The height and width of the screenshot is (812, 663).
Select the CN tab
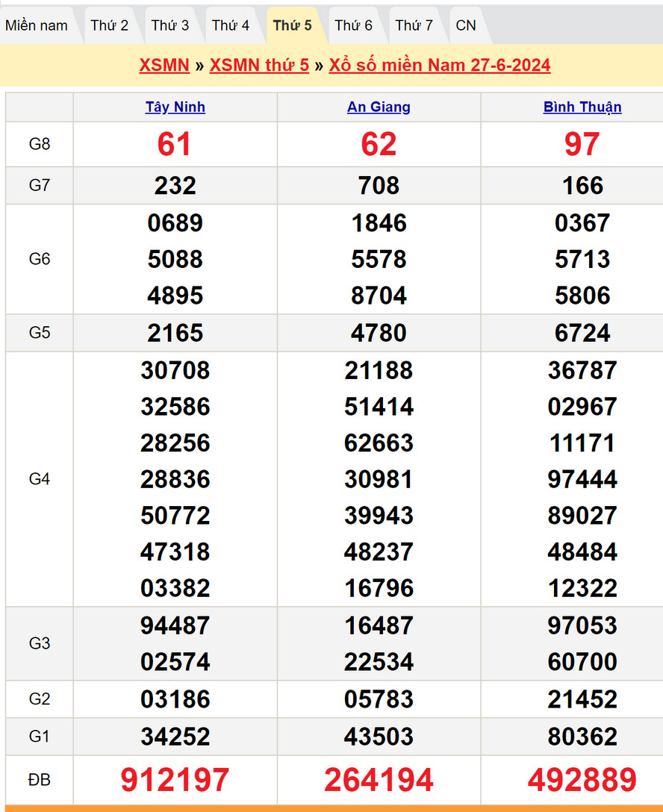click(466, 25)
